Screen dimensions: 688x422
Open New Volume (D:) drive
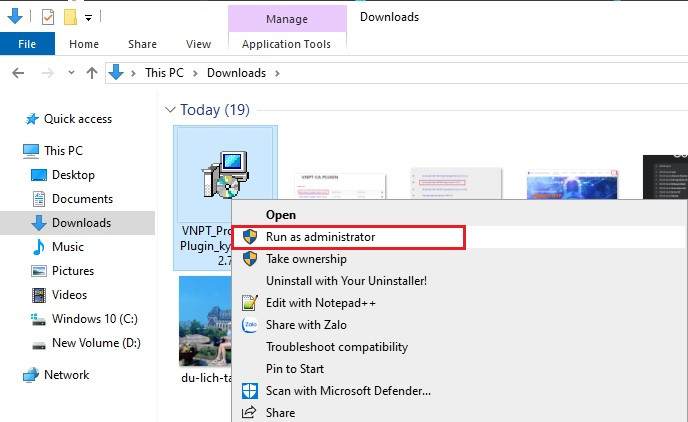tap(96, 343)
